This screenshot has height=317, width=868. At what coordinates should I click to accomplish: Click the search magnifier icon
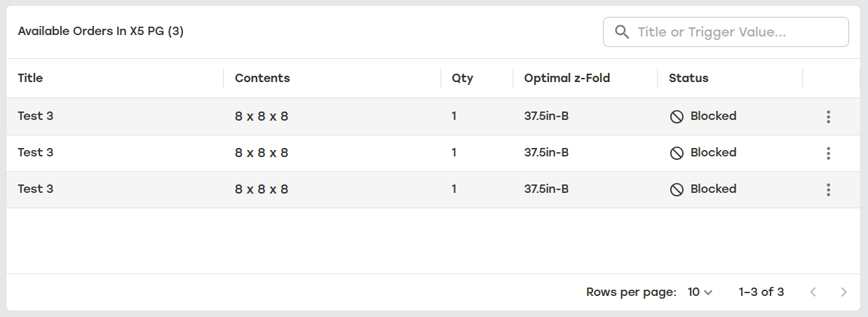pyautogui.click(x=621, y=32)
